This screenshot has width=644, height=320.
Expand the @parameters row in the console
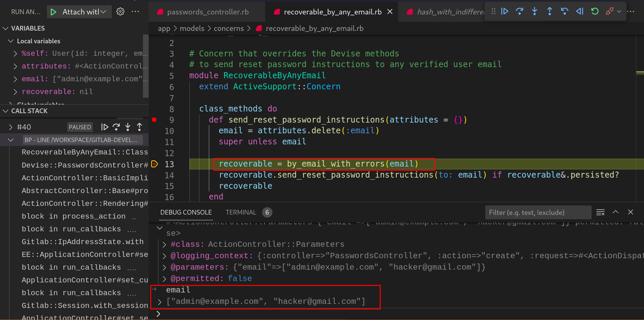pyautogui.click(x=164, y=267)
